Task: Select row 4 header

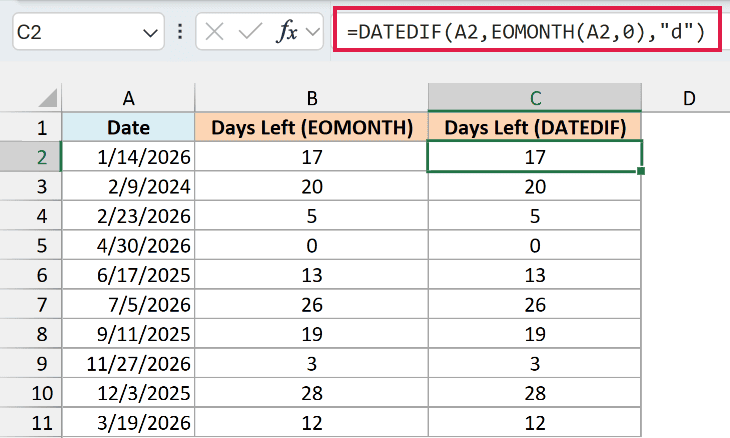Action: [31, 216]
